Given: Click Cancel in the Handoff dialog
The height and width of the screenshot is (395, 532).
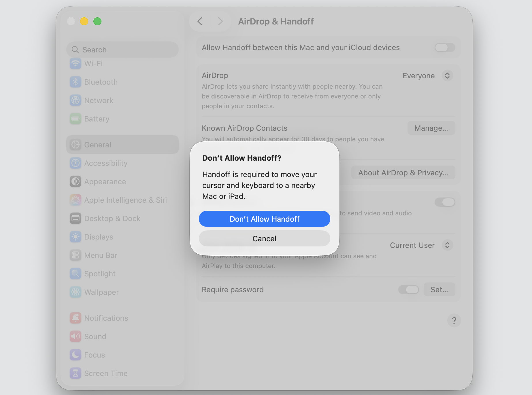Looking at the screenshot, I should coord(265,238).
